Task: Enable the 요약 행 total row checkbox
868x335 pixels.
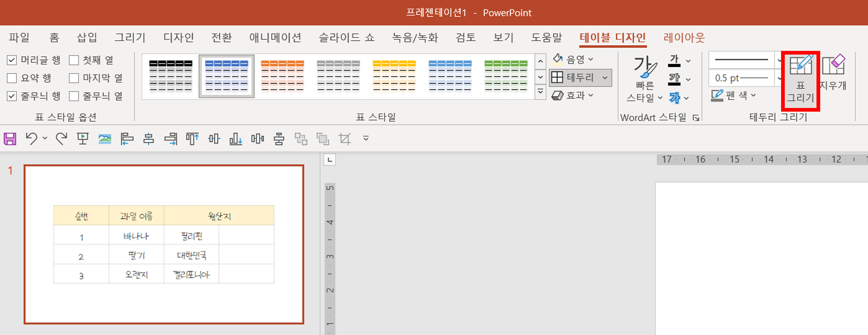Action: coord(12,78)
